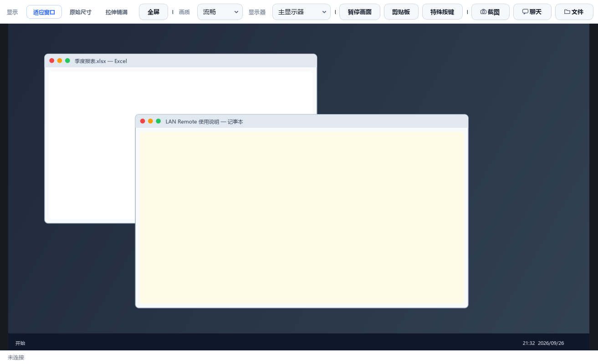Open the 主显示器 monitor dropdown
Viewport: 598px width, 364px height.
tap(302, 12)
